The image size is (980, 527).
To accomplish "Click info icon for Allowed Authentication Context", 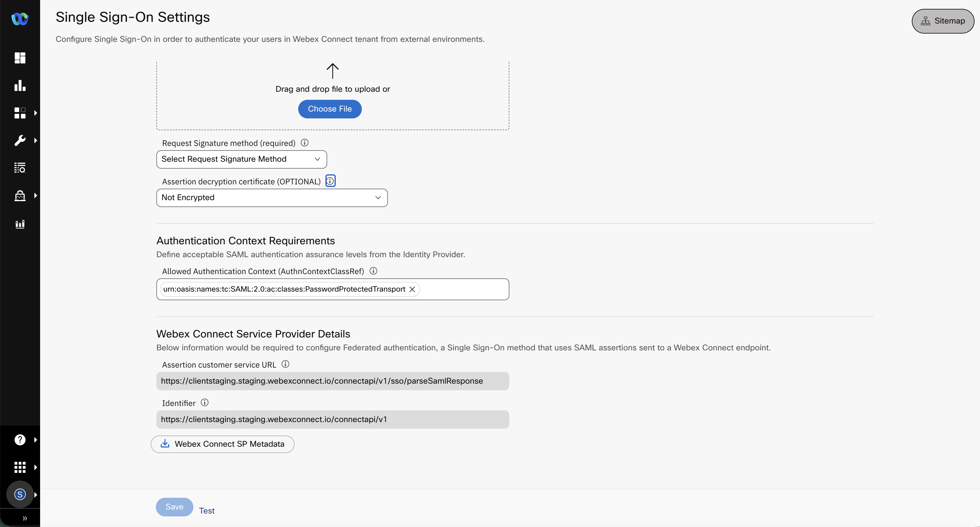I will tap(373, 271).
